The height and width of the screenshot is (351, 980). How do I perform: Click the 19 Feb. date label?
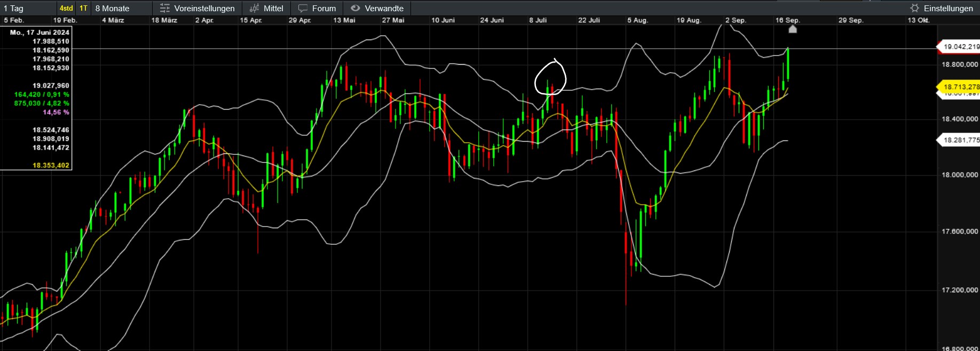pos(65,20)
